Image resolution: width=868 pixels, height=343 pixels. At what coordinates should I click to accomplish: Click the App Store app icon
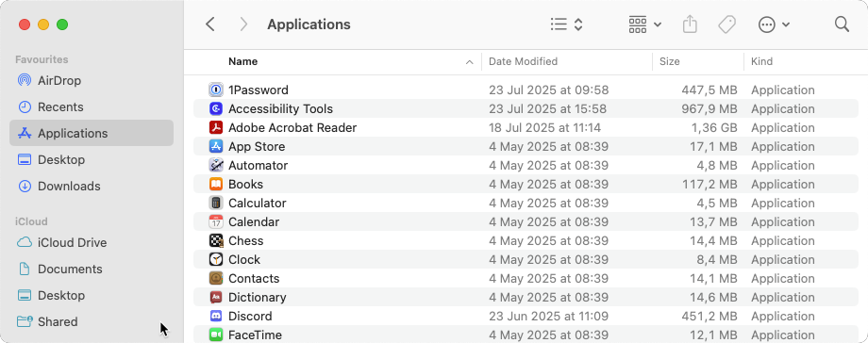pos(216,147)
